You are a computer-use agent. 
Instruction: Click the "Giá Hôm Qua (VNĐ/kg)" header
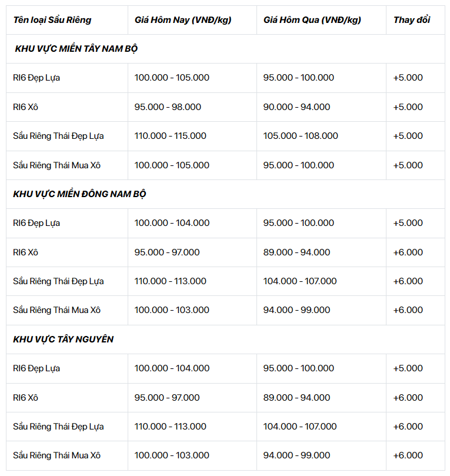[x=312, y=20]
